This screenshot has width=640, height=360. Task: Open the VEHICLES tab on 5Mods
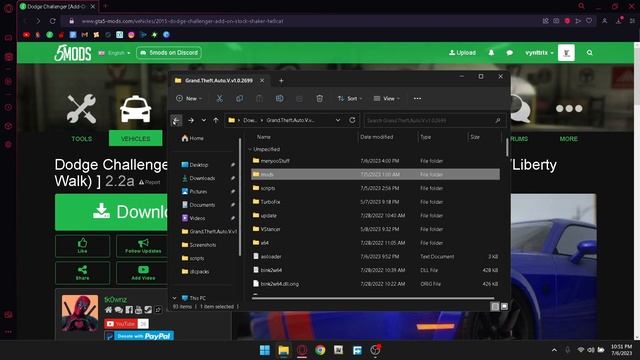click(136, 138)
